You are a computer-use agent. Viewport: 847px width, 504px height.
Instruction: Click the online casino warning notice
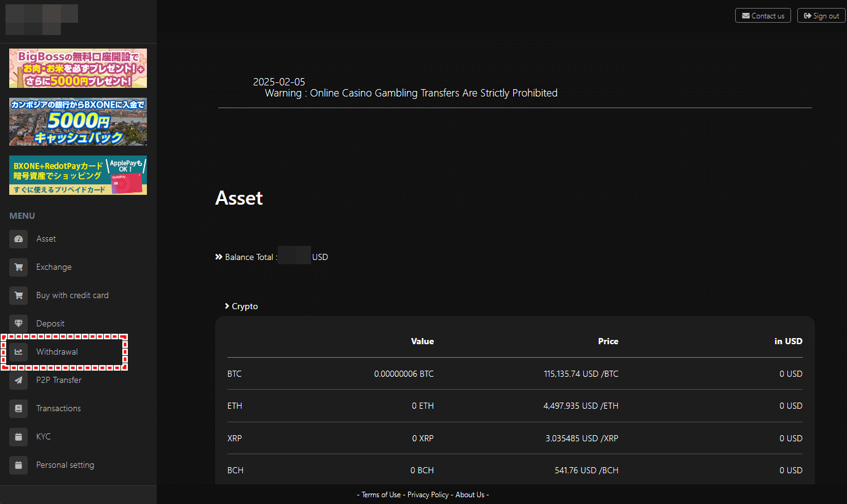pos(411,93)
